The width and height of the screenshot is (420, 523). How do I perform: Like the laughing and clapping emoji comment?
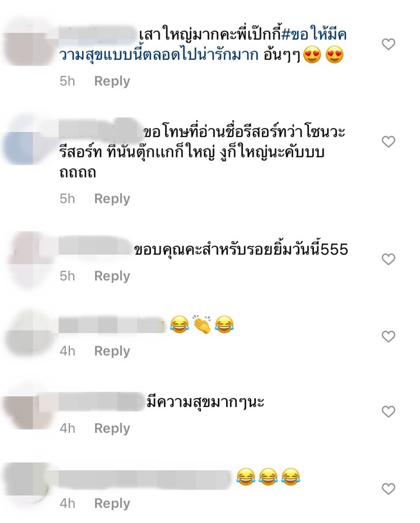coord(388,336)
